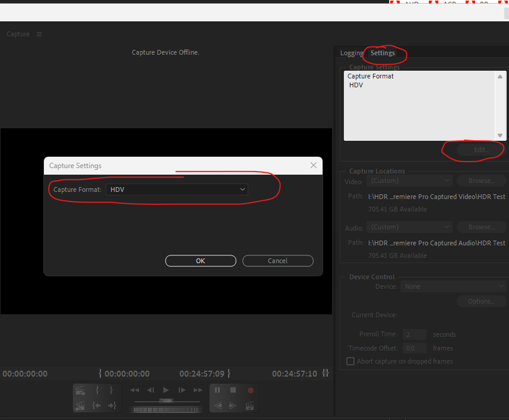The image size is (509, 420).
Task: Click the Rewind button
Action: (134, 390)
